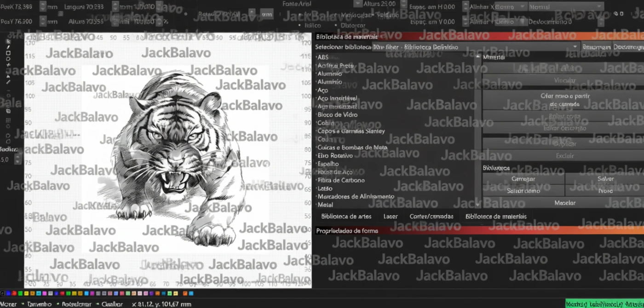Expand the Normal style dropdown

point(598,7)
